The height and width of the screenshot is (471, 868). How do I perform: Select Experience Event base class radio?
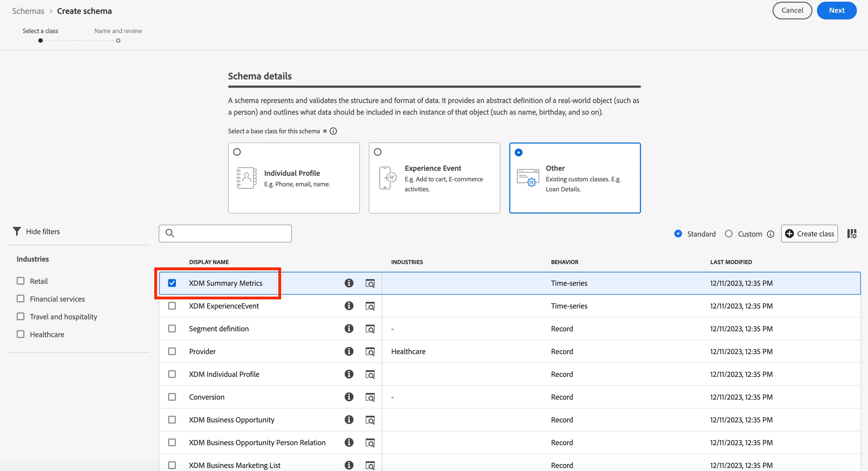point(378,152)
